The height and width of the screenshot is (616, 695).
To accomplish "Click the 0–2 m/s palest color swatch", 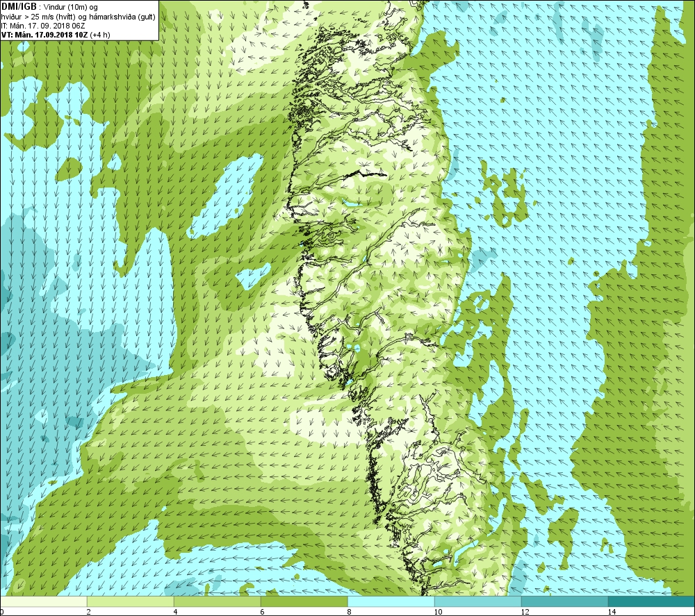I will click(x=43, y=601).
